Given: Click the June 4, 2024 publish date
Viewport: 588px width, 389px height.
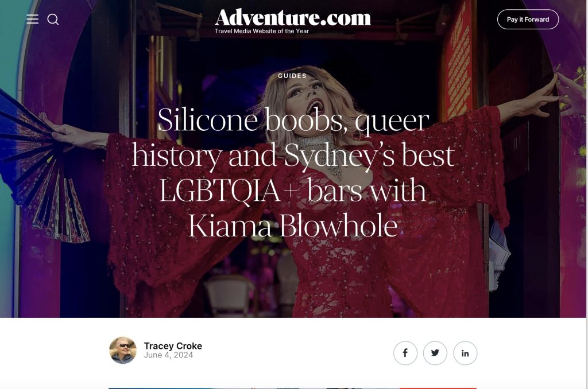Looking at the screenshot, I should click(168, 355).
